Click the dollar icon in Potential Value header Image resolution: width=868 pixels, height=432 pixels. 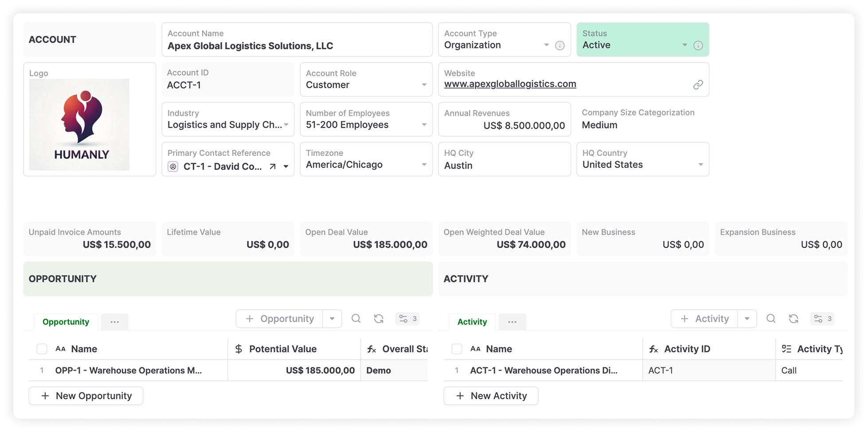(x=239, y=349)
